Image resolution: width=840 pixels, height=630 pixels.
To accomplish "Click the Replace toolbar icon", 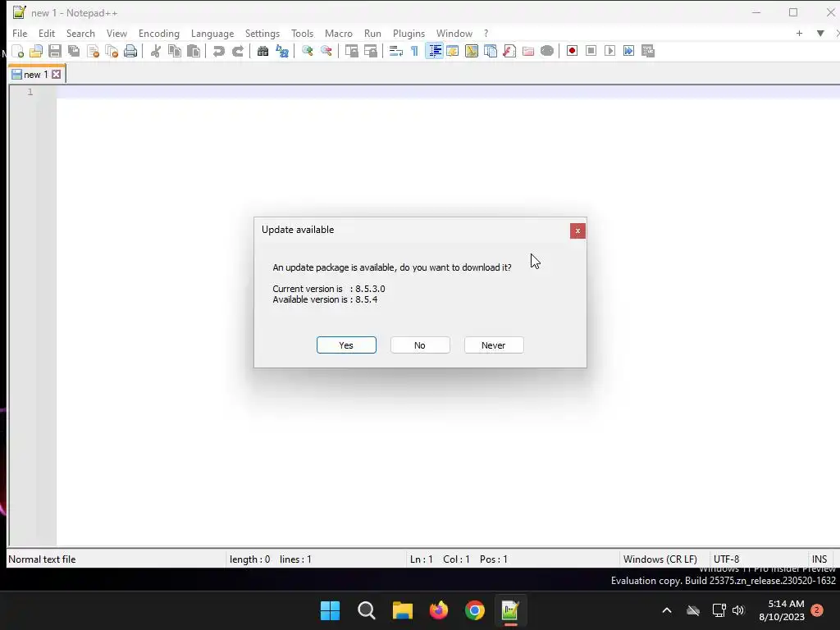I will pyautogui.click(x=282, y=51).
